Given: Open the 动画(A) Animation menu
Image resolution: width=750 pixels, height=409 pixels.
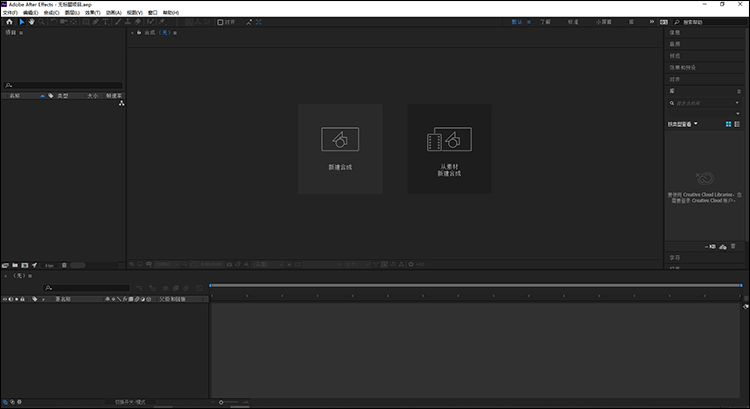Looking at the screenshot, I should click(113, 13).
